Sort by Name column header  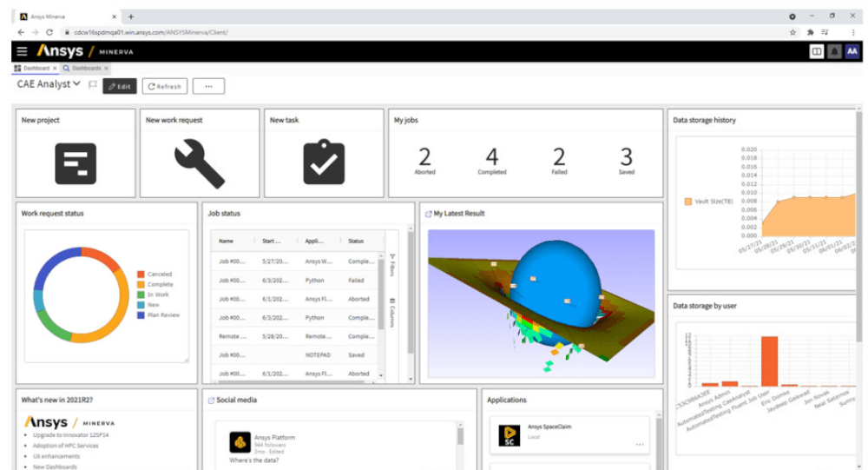coord(226,242)
